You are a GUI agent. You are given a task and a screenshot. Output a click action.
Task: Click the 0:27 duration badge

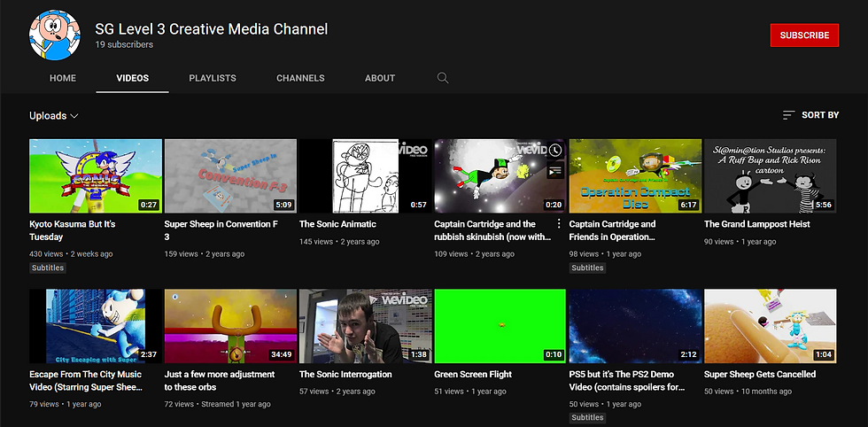149,205
